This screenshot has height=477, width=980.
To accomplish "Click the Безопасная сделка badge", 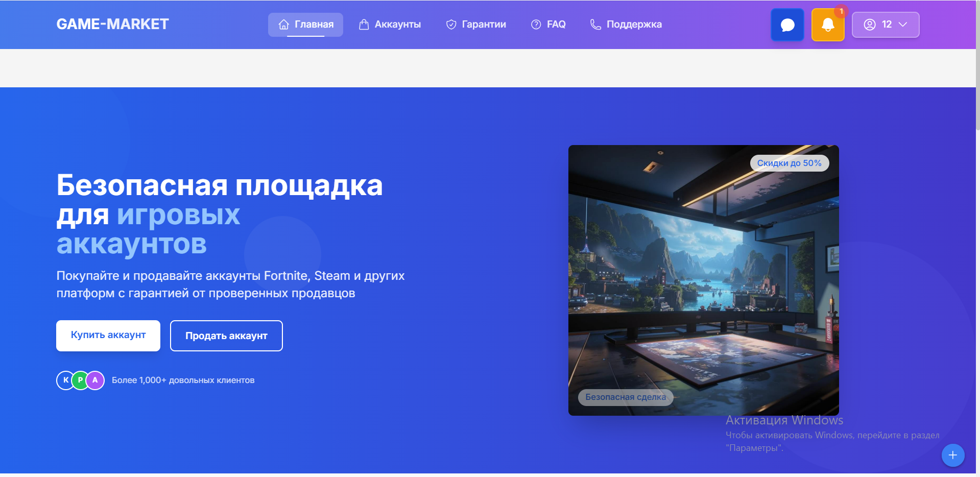I will (x=626, y=397).
